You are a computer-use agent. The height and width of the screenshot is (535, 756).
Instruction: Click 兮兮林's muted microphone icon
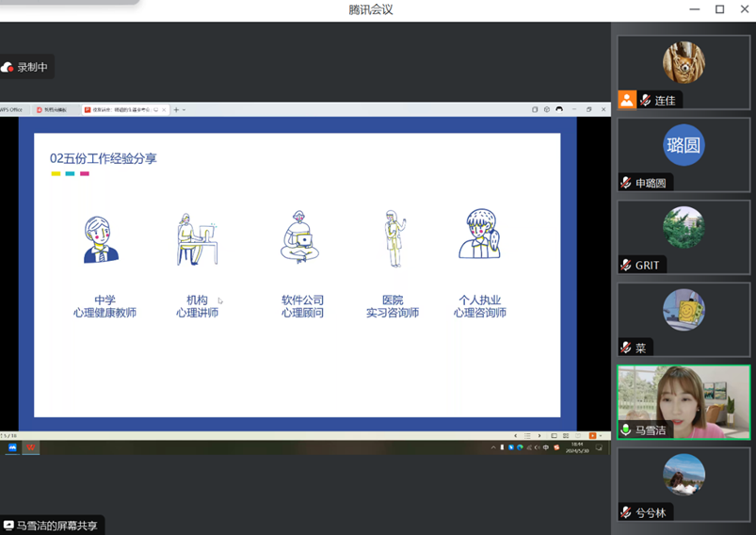626,512
